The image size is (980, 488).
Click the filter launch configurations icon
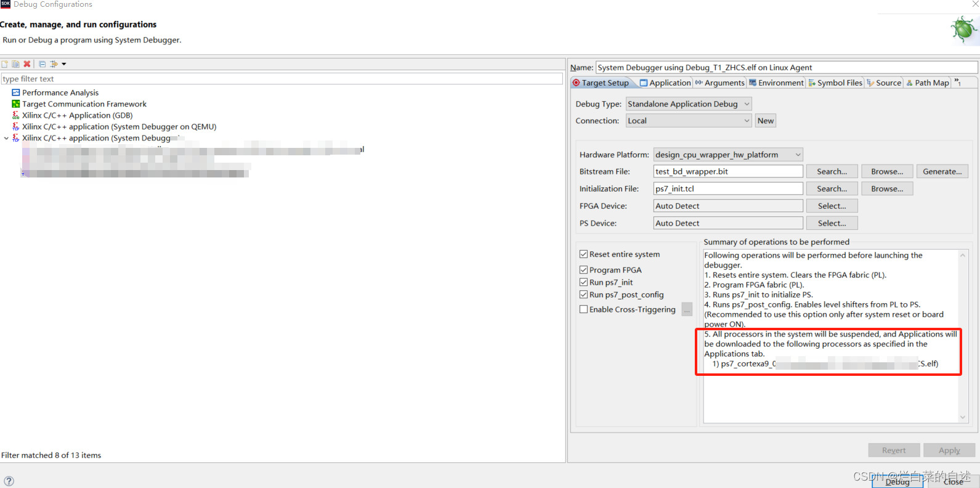[x=54, y=64]
